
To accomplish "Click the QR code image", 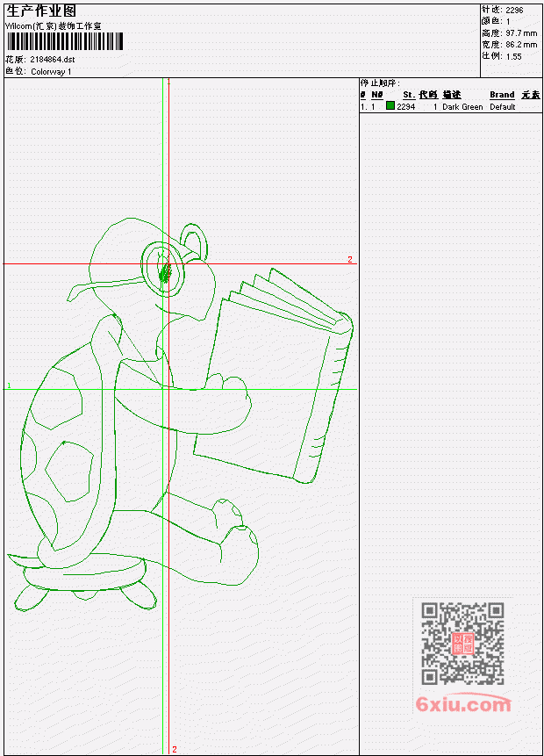I will 462,644.
